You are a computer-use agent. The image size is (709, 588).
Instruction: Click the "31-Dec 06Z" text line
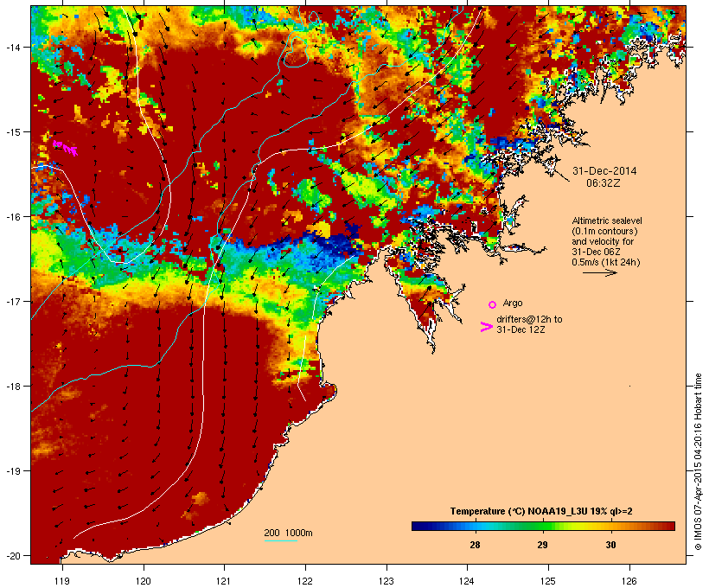click(x=596, y=252)
